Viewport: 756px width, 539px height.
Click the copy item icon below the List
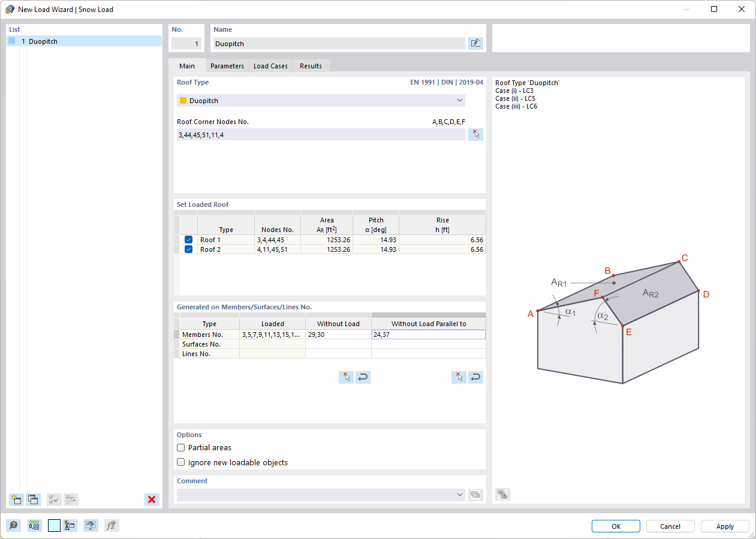33,499
